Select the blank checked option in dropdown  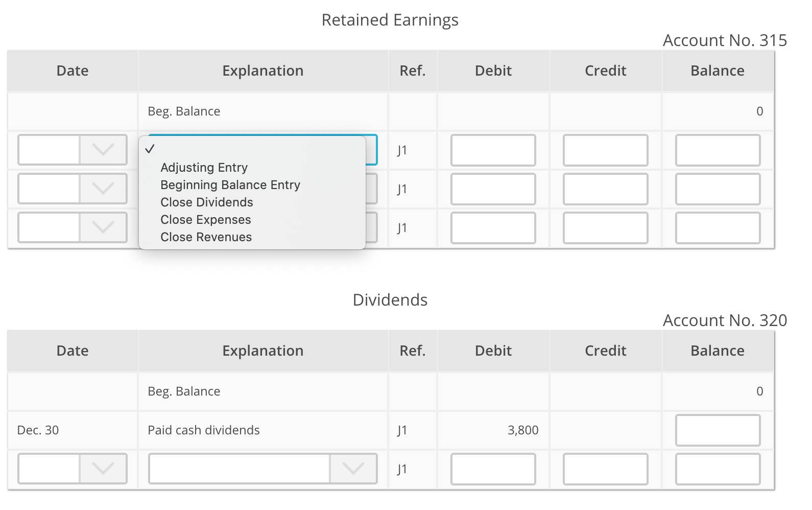(252, 149)
